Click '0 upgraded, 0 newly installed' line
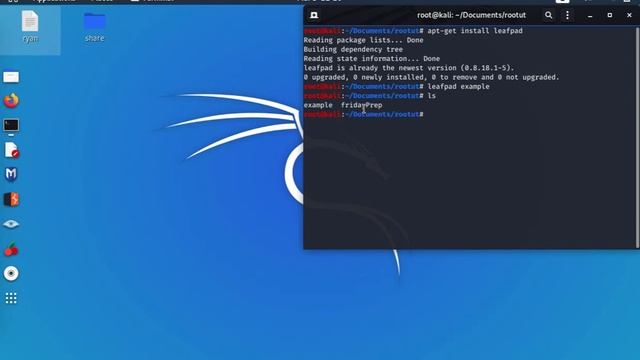Image resolution: width=640 pixels, height=360 pixels. point(431,77)
